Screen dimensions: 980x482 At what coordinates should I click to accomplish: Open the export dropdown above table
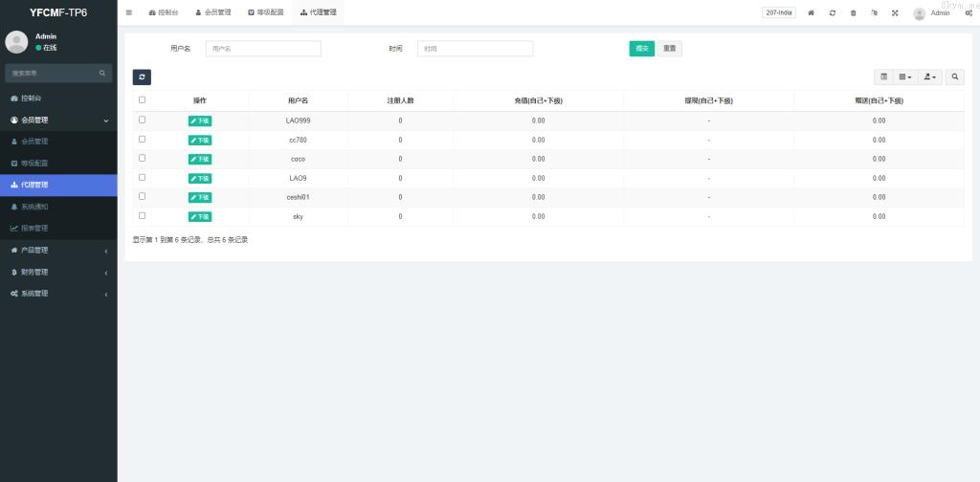[x=930, y=77]
